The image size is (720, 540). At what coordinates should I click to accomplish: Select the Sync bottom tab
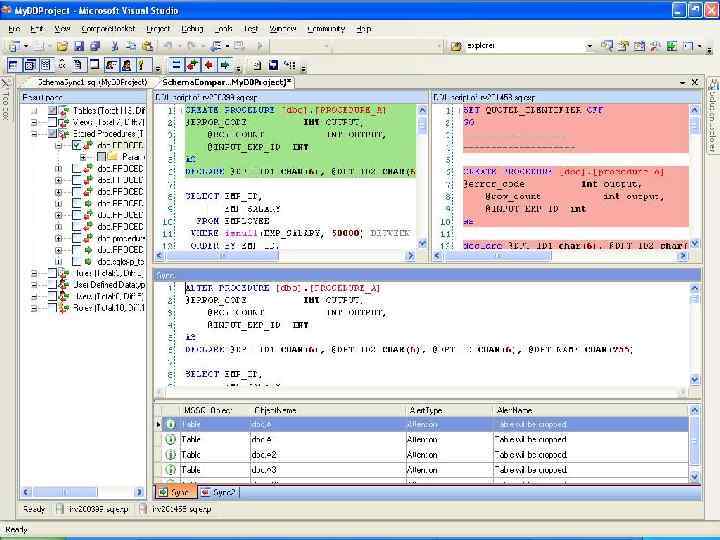pyautogui.click(x=175, y=492)
